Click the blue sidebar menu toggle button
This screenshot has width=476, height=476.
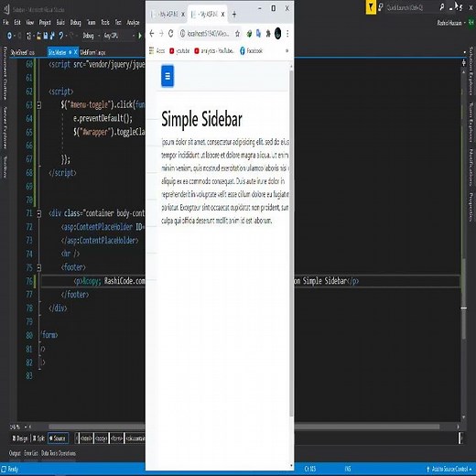click(x=168, y=76)
